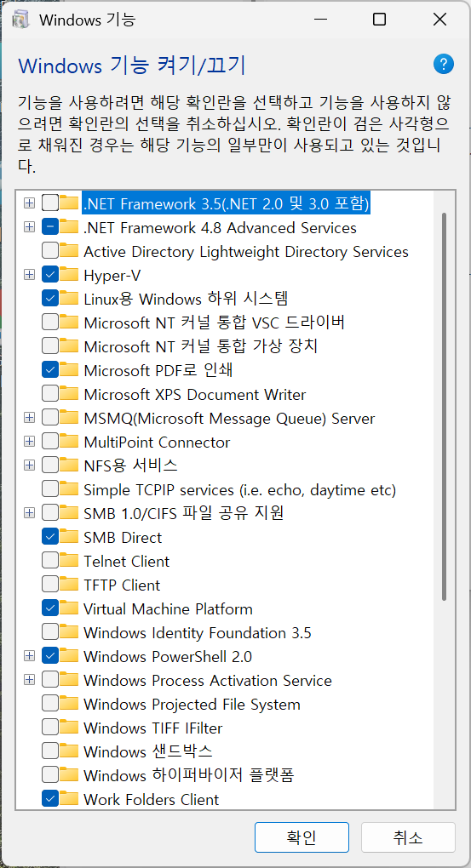Expand .NET Framework 4.8 Advanced Services node
Image resolution: width=471 pixels, height=868 pixels.
tap(29, 227)
